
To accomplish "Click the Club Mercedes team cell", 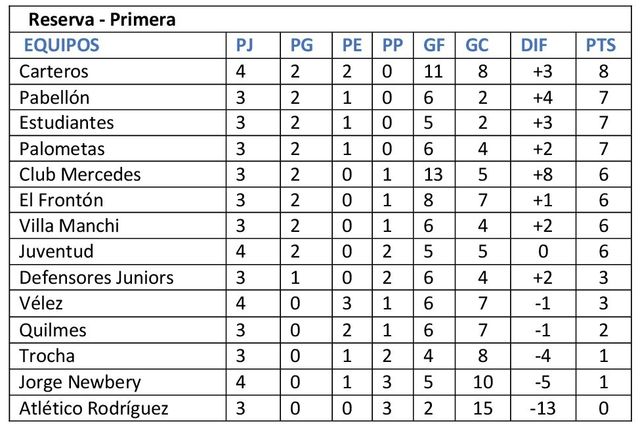I will click(x=80, y=175).
